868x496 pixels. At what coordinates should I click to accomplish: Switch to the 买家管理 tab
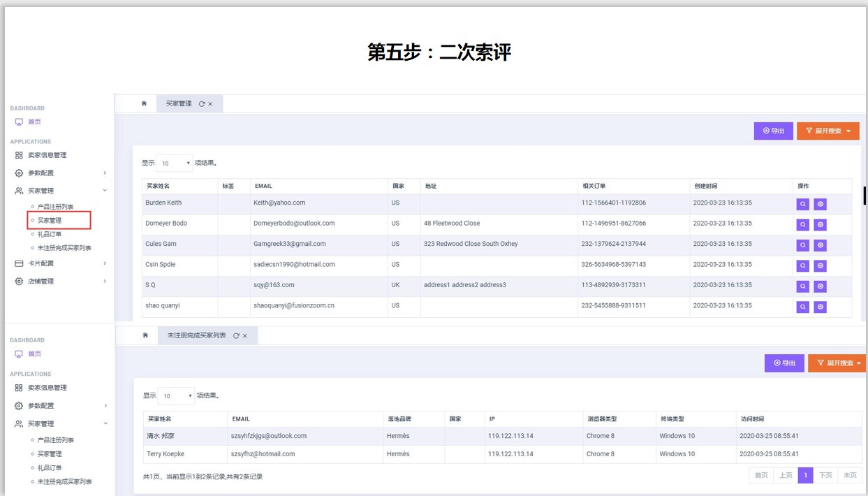click(179, 103)
